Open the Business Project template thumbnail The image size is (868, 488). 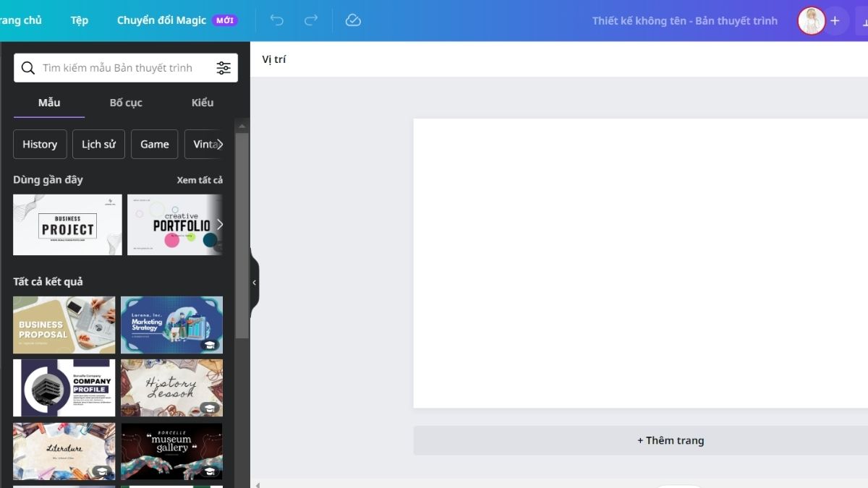click(67, 225)
